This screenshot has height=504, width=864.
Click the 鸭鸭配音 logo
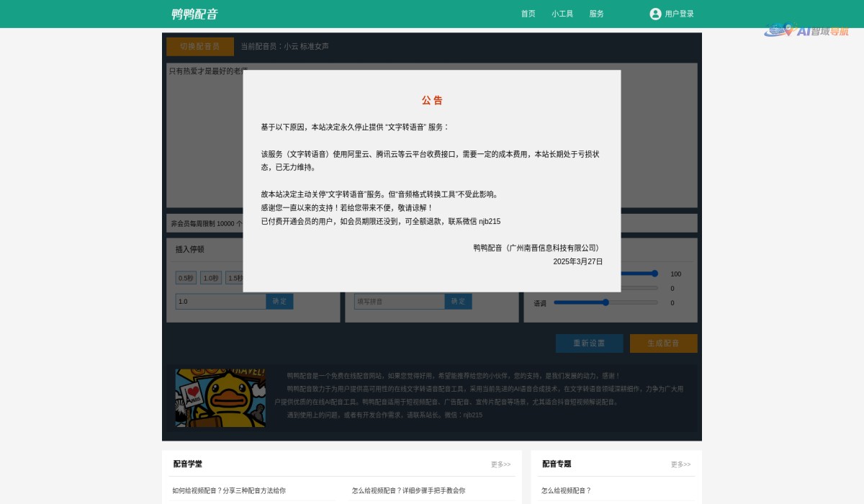pos(194,13)
